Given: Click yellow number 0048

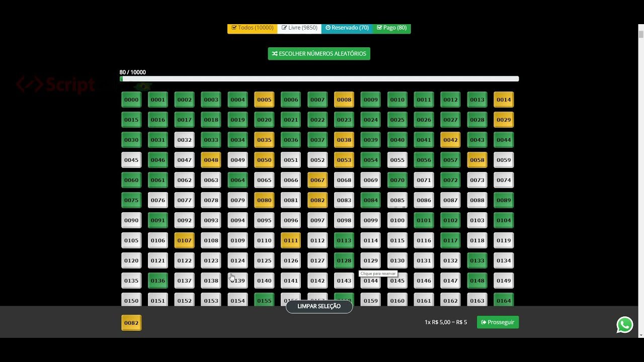Looking at the screenshot, I should tap(211, 160).
